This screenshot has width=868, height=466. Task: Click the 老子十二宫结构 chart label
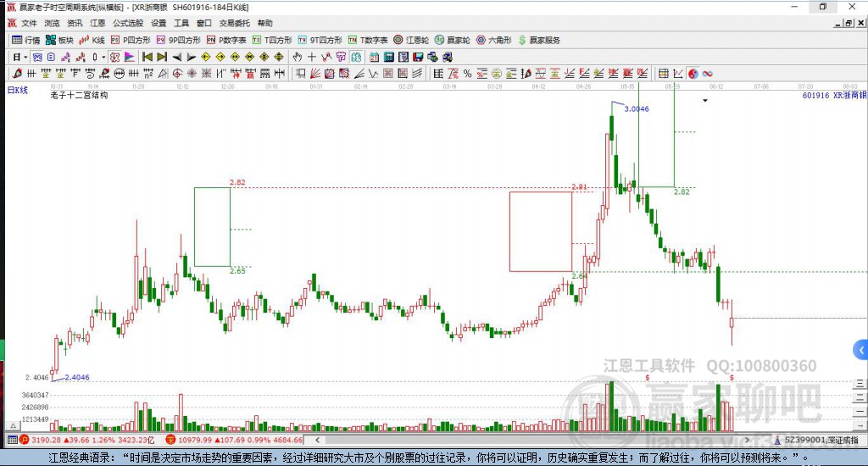click(x=79, y=95)
